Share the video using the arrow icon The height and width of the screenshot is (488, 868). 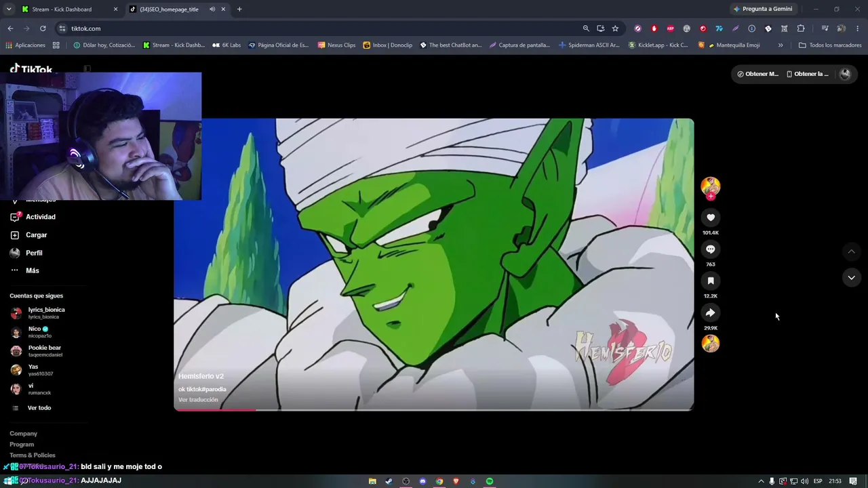711,312
